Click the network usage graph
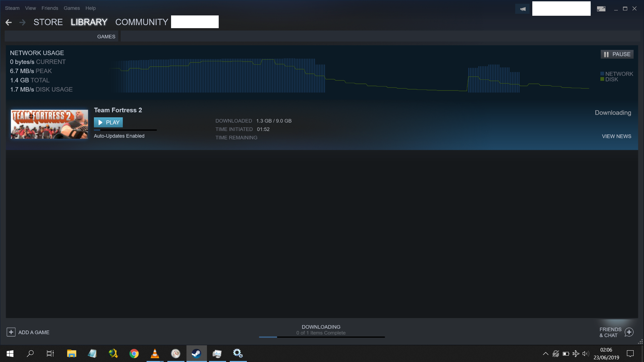 (349, 75)
